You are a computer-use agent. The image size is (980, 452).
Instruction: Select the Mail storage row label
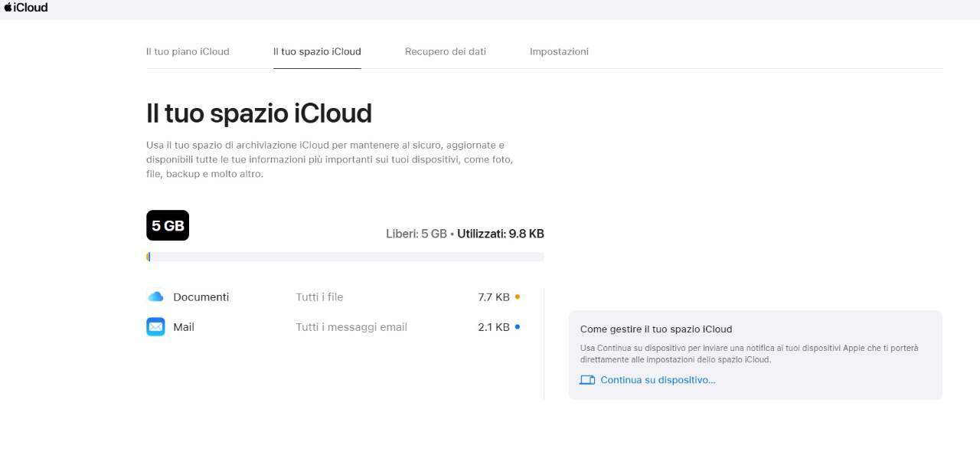[184, 327]
